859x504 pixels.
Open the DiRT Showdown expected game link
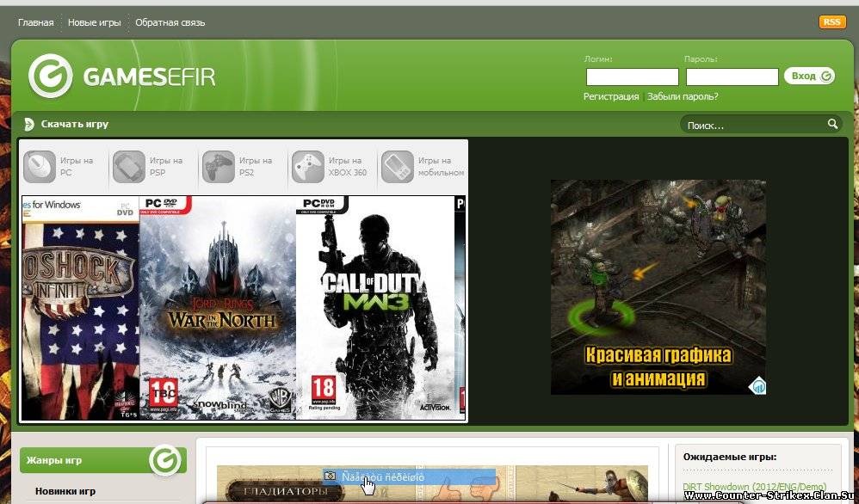pyautogui.click(x=754, y=487)
